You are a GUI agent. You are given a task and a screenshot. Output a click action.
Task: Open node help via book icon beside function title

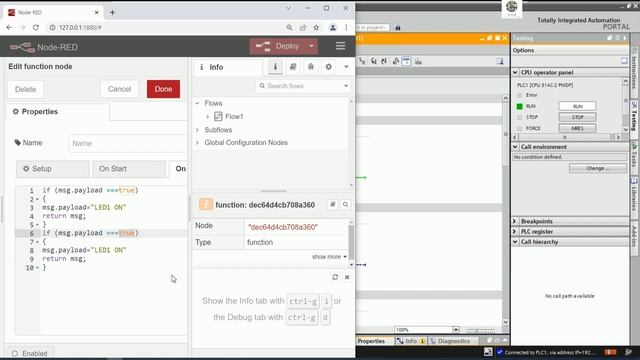tap(333, 204)
